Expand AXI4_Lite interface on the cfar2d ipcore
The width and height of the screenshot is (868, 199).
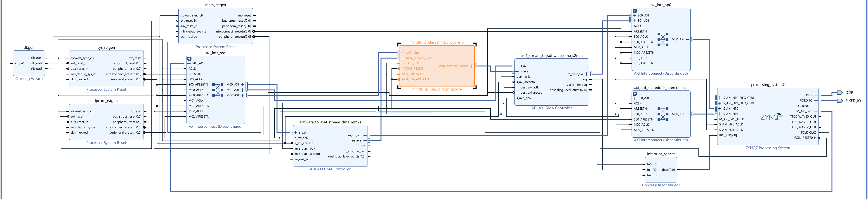(402, 53)
